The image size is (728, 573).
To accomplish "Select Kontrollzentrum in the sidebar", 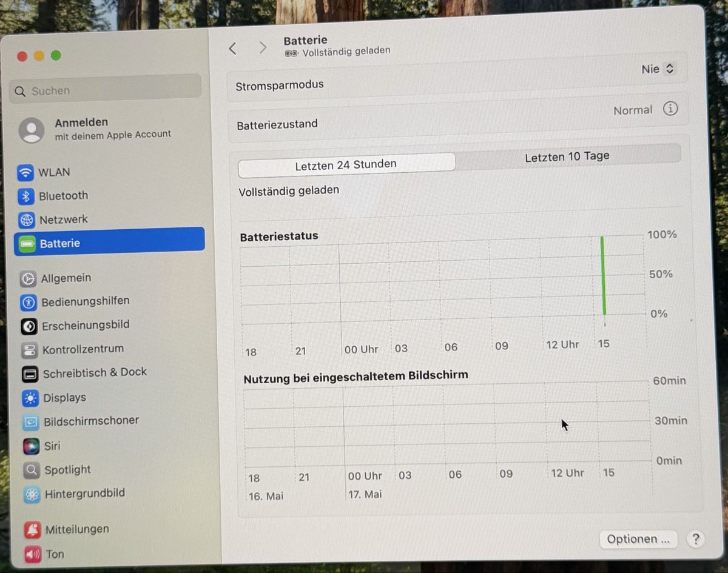I will (83, 349).
